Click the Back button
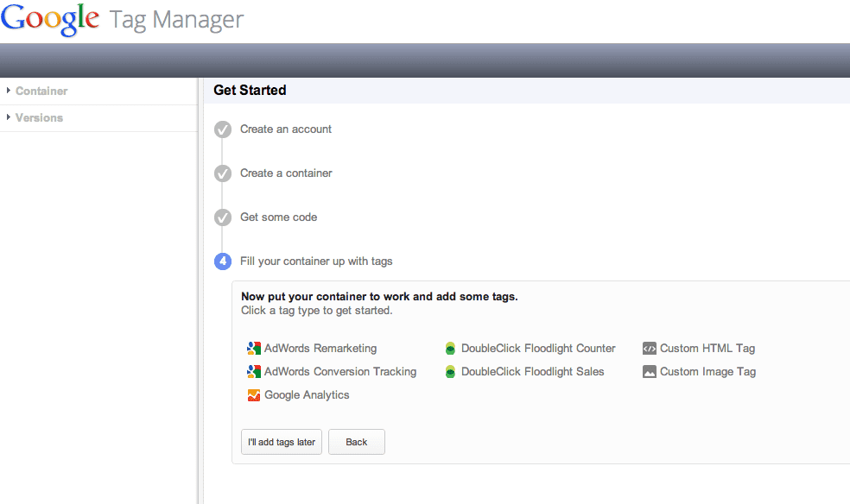 (x=356, y=441)
